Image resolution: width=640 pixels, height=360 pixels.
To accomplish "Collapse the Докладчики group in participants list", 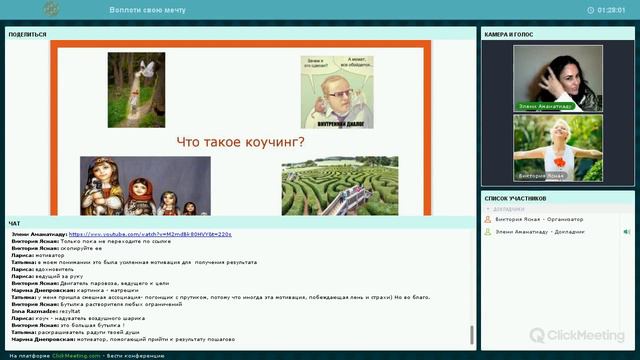I will [x=488, y=209].
